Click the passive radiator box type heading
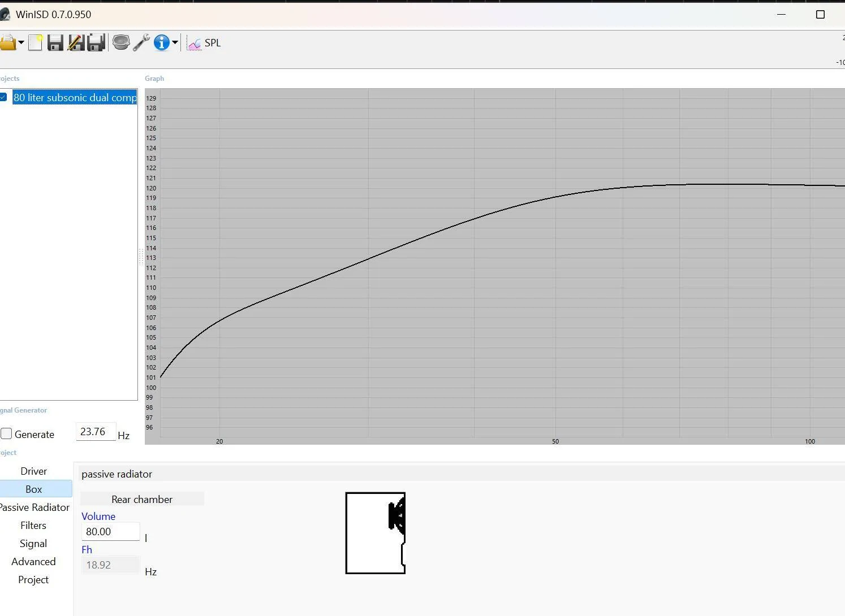 [117, 474]
